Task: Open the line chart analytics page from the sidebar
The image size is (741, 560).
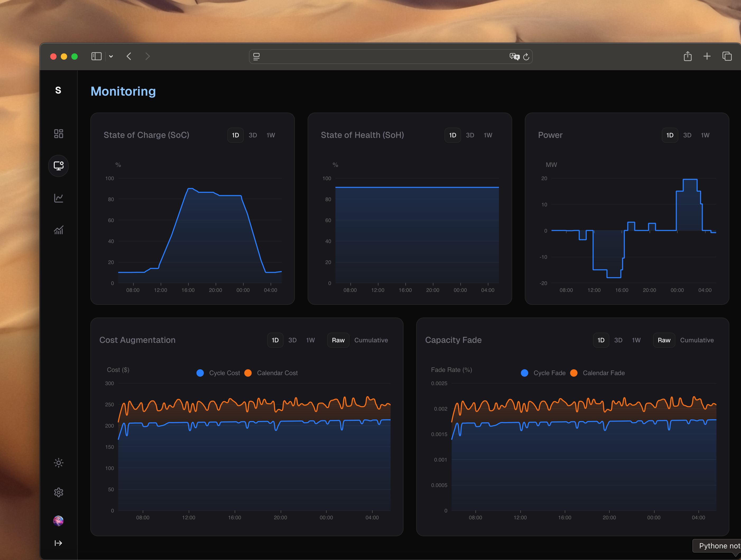Action: coord(58,198)
